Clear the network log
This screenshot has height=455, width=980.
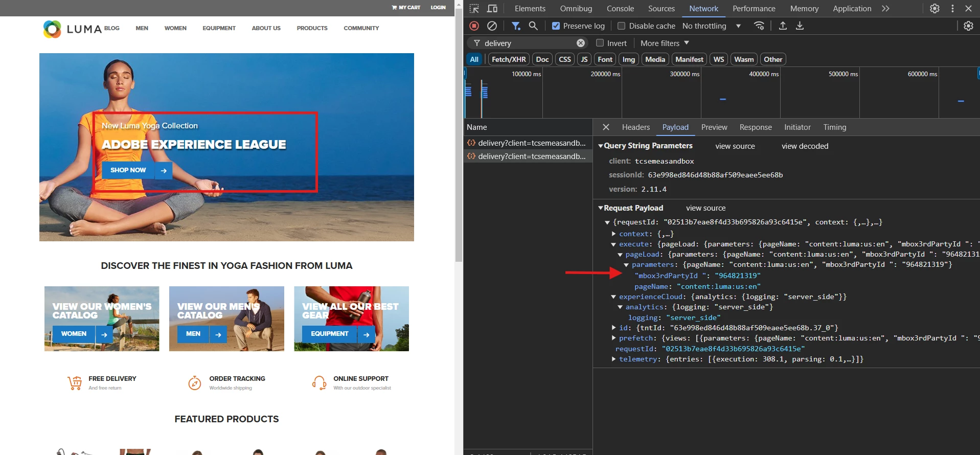coord(492,26)
